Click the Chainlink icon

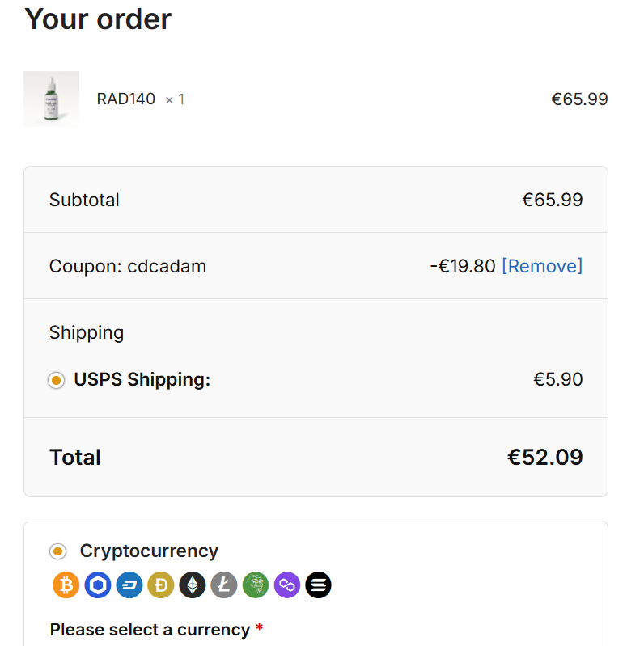(x=98, y=585)
